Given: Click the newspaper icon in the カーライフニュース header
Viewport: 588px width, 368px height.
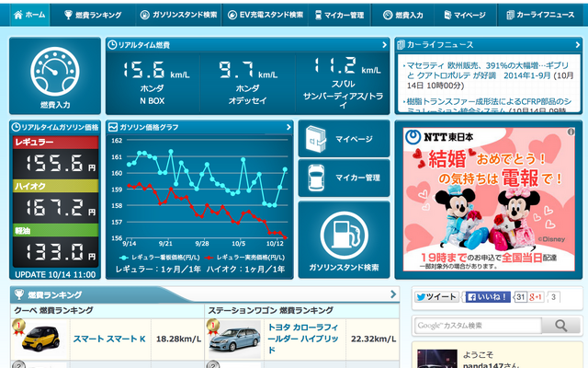Looking at the screenshot, I should pos(401,45).
